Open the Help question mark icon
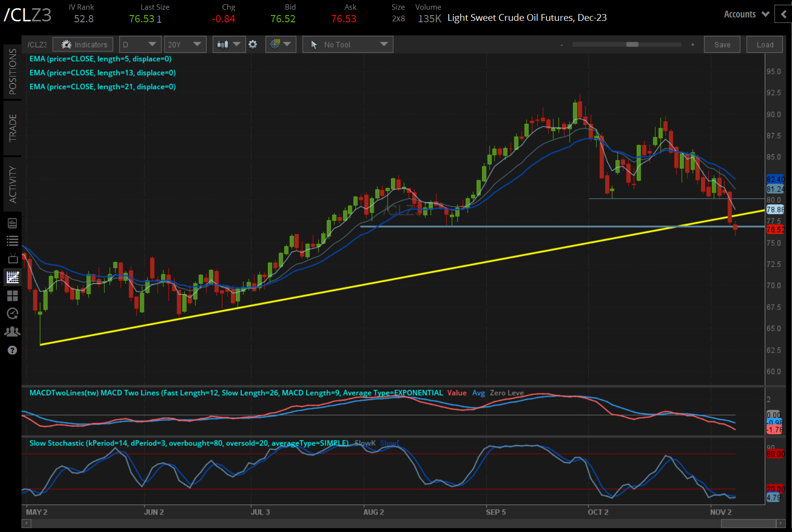 coord(13,350)
